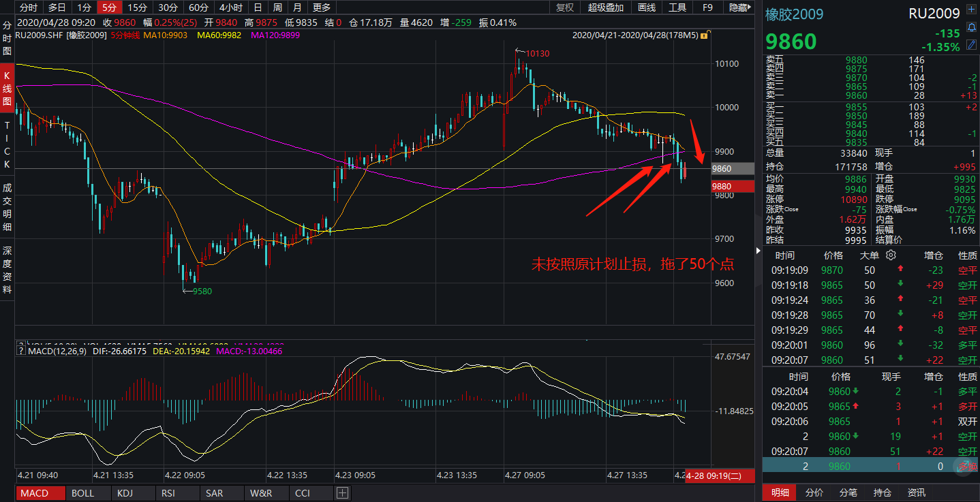Add a new indicator with plus box
Image resolution: width=980 pixels, height=502 pixels.
click(x=342, y=492)
